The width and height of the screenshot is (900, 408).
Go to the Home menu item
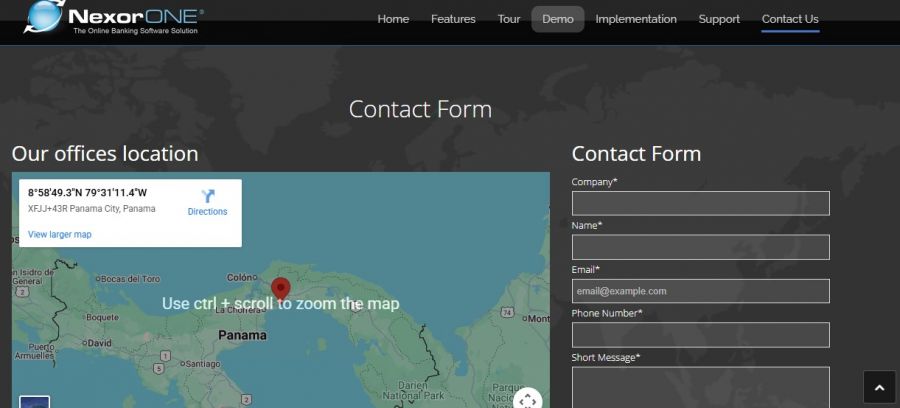click(x=393, y=19)
